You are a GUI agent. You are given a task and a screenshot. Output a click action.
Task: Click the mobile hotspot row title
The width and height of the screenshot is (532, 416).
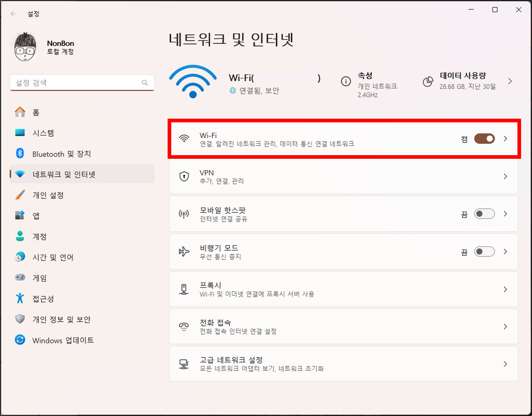[x=223, y=210]
